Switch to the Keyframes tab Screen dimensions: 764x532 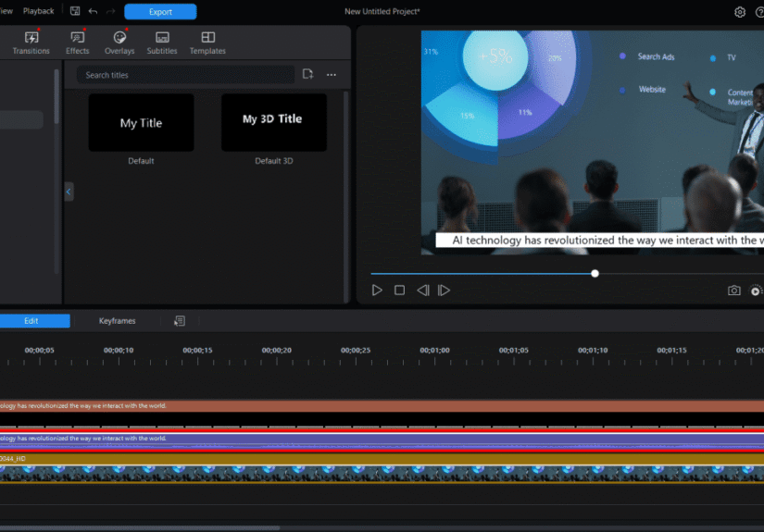(x=117, y=321)
